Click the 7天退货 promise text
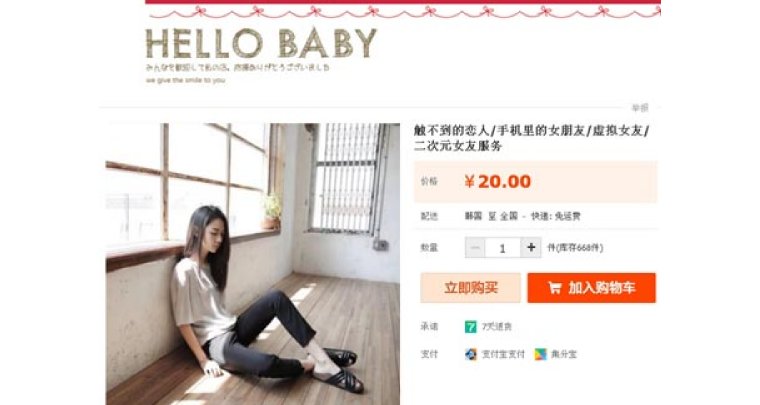The height and width of the screenshot is (405, 760). (497, 327)
